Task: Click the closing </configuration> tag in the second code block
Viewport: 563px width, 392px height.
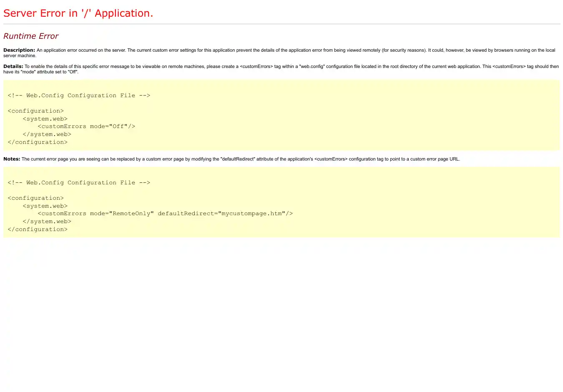Action: pyautogui.click(x=38, y=229)
